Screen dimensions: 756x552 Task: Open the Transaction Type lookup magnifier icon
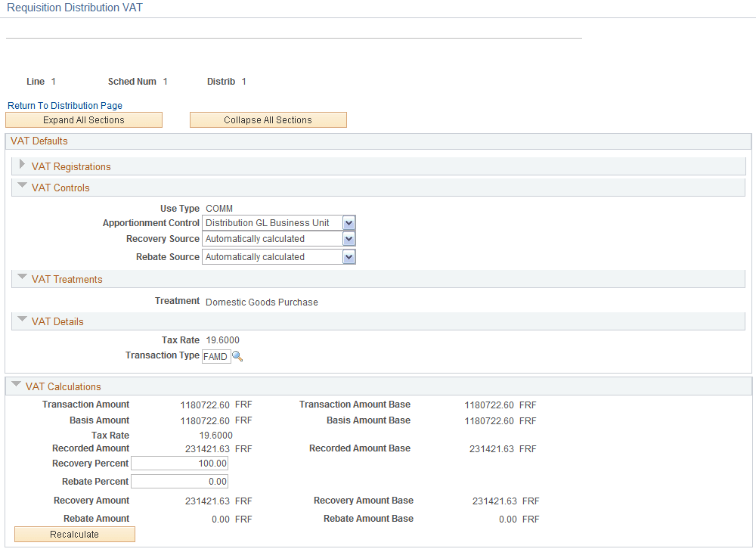[237, 356]
